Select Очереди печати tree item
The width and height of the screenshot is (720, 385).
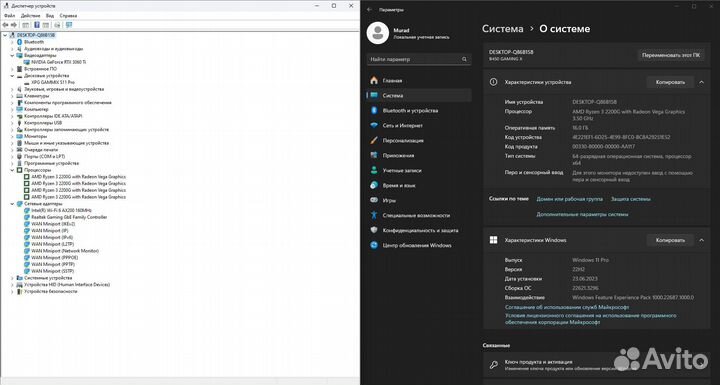[x=41, y=150]
